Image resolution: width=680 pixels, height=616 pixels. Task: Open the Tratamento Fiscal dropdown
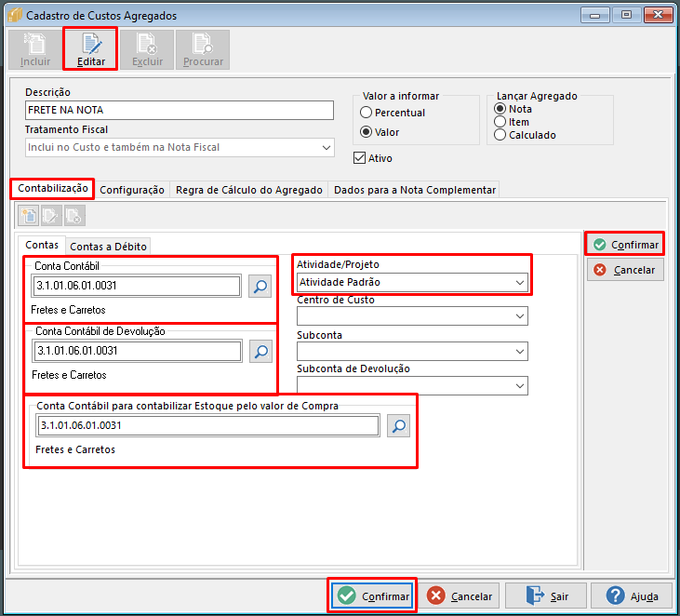(x=180, y=148)
